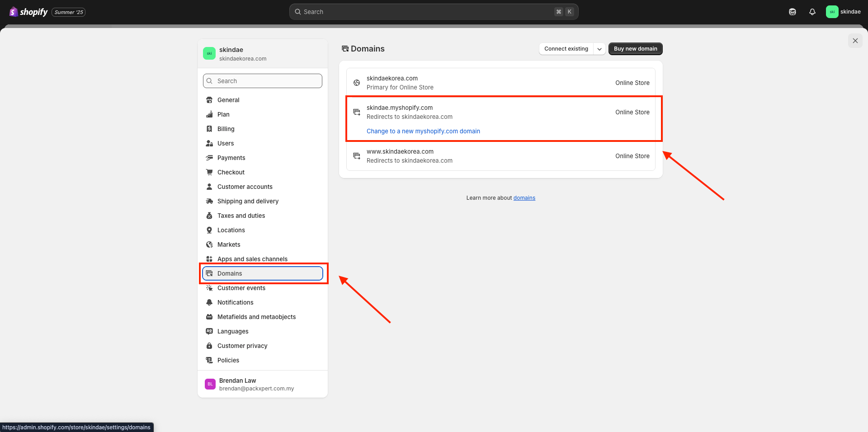This screenshot has height=432, width=868.
Task: Click the Shipping truck icon
Action: (x=209, y=201)
